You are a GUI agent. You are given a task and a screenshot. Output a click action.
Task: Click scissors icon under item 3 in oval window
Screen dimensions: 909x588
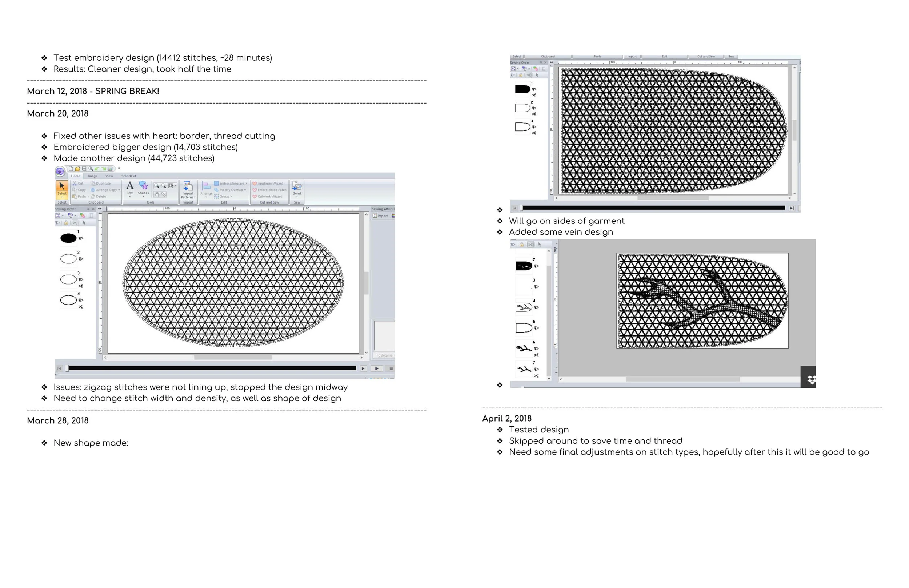coord(81,286)
